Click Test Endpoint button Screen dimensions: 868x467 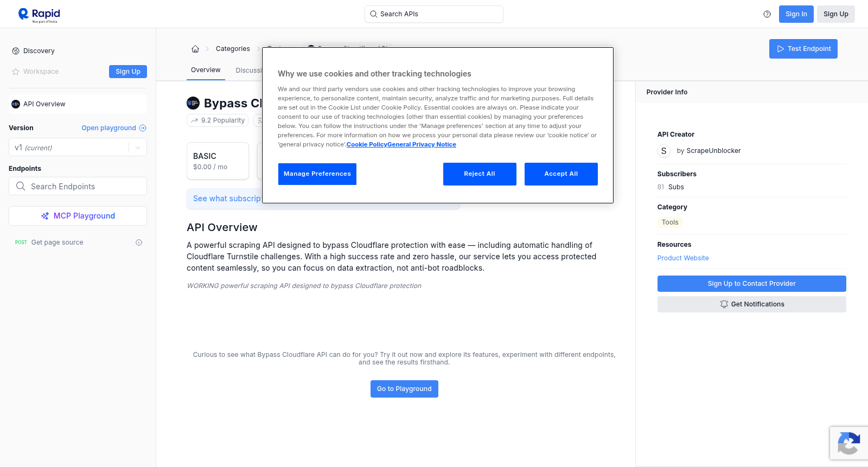click(x=803, y=49)
